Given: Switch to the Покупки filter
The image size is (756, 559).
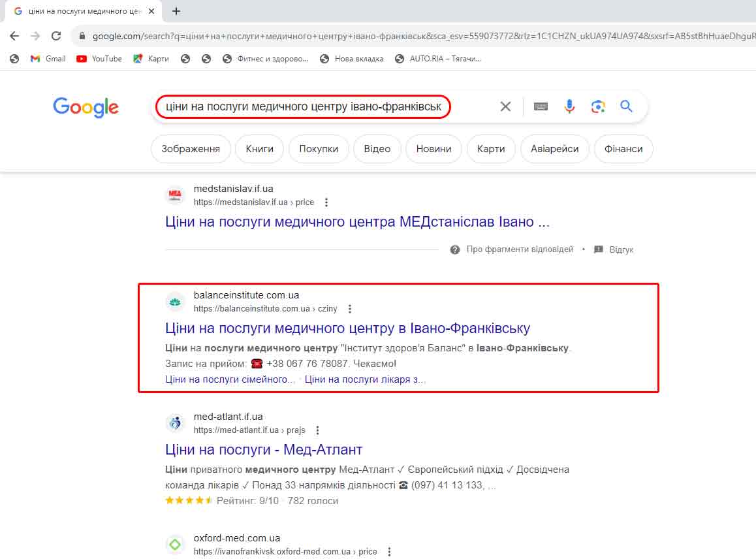Looking at the screenshot, I should point(319,149).
